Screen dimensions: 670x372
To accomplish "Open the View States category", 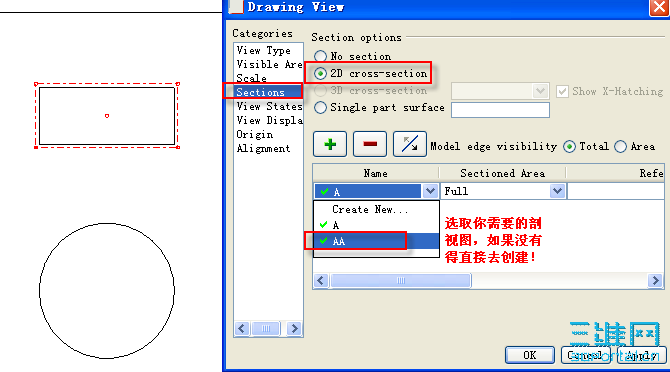I will coord(269,106).
